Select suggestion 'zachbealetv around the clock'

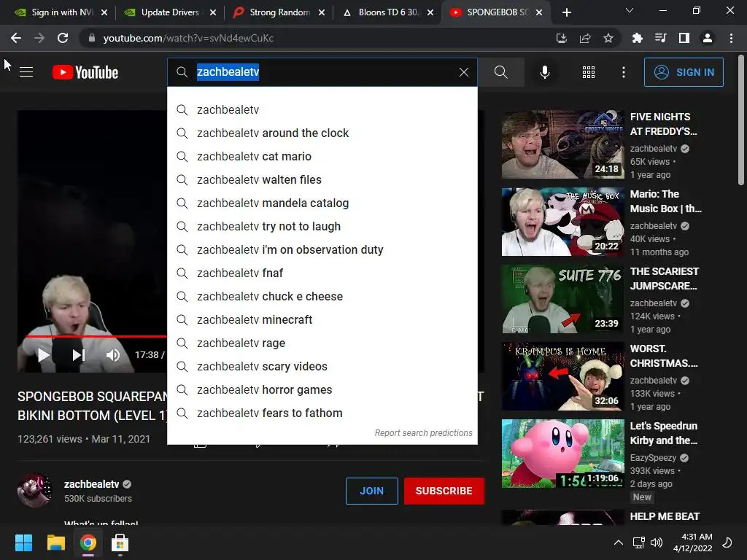pyautogui.click(x=322, y=133)
